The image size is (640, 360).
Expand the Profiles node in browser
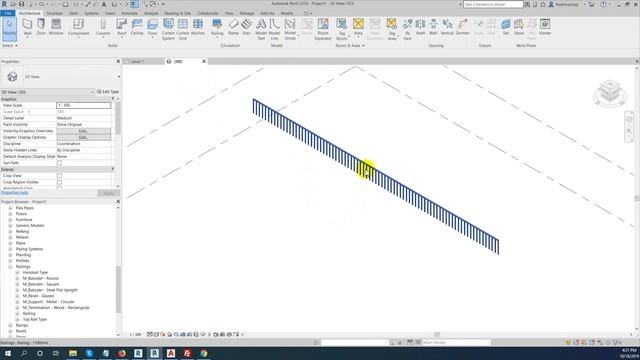[10, 261]
